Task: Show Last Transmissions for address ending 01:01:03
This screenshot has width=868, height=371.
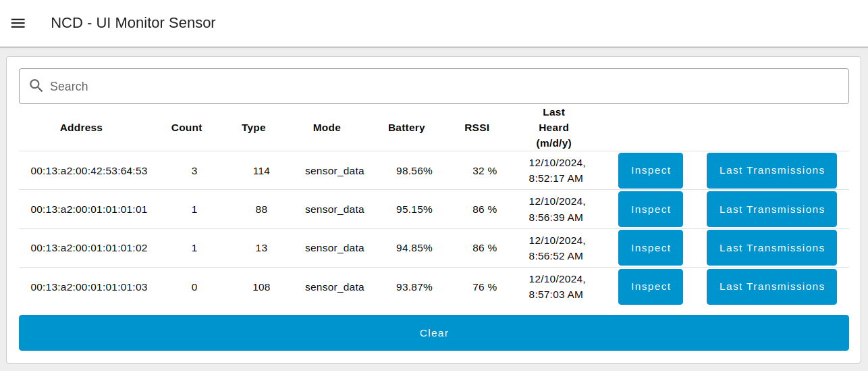Action: tap(771, 287)
